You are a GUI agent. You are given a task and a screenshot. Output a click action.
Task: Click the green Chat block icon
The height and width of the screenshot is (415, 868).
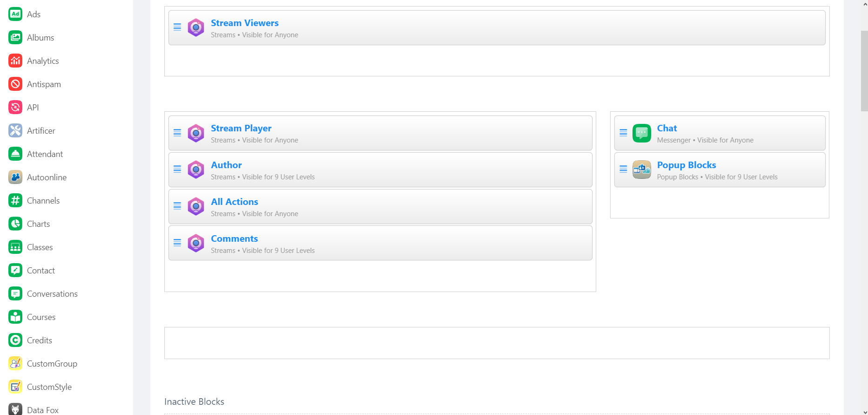point(641,133)
